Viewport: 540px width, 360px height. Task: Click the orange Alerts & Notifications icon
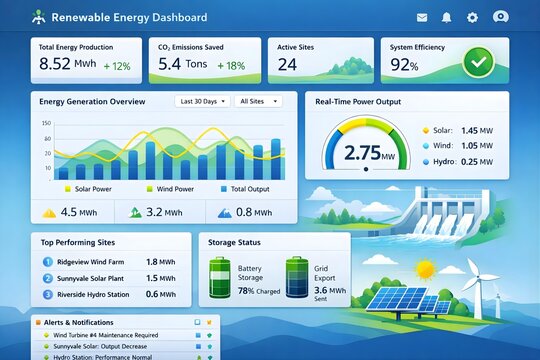click(38, 323)
